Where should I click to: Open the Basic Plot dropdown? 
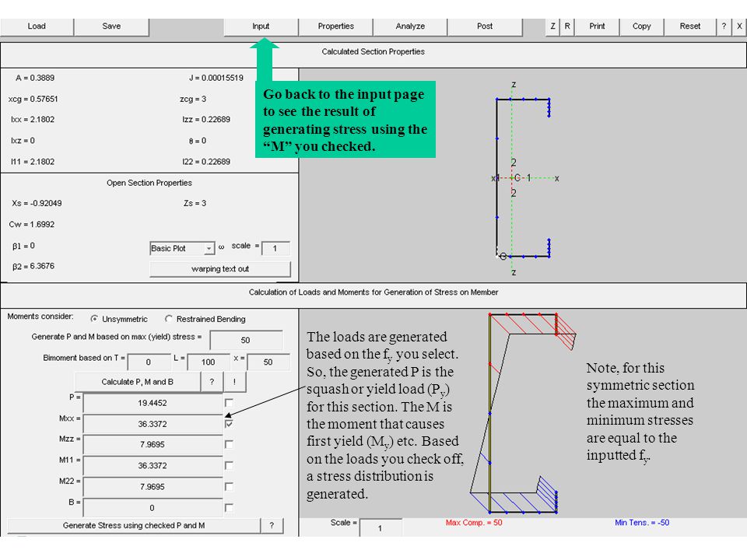pyautogui.click(x=182, y=249)
